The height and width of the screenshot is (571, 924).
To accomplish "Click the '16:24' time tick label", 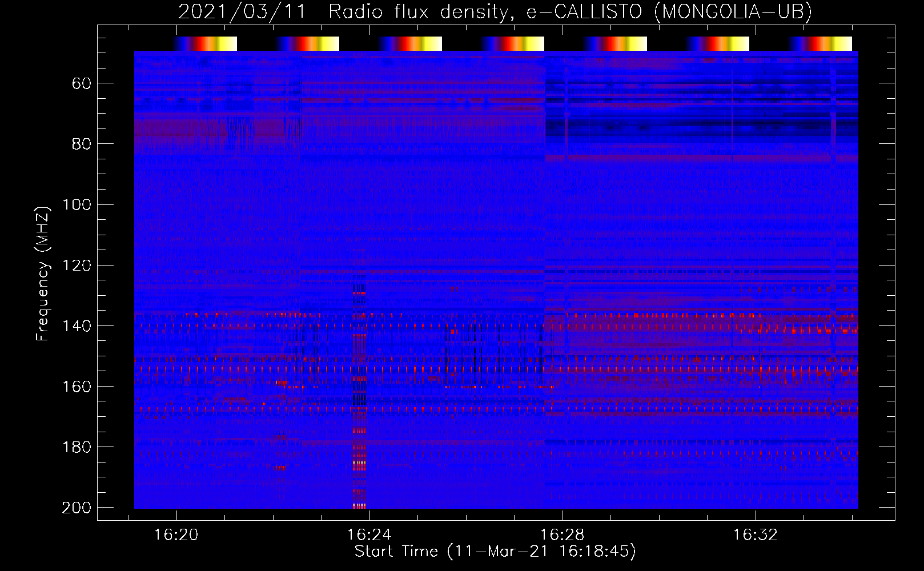I will (369, 534).
